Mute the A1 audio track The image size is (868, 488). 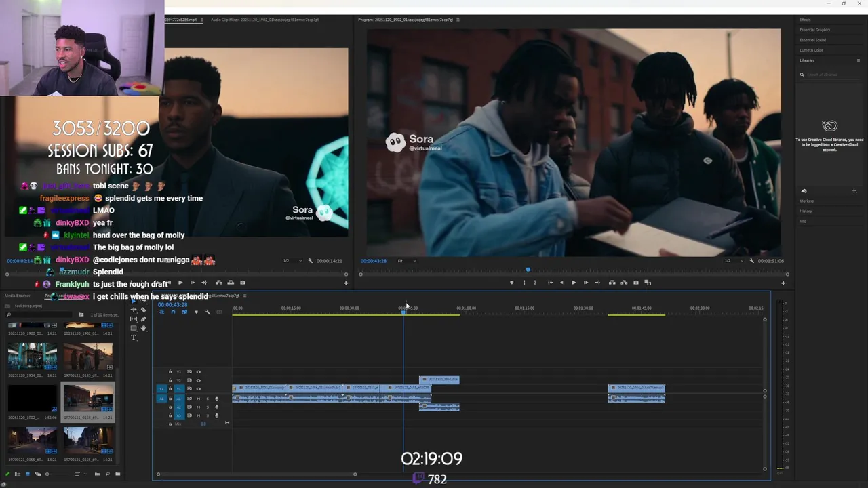199,399
